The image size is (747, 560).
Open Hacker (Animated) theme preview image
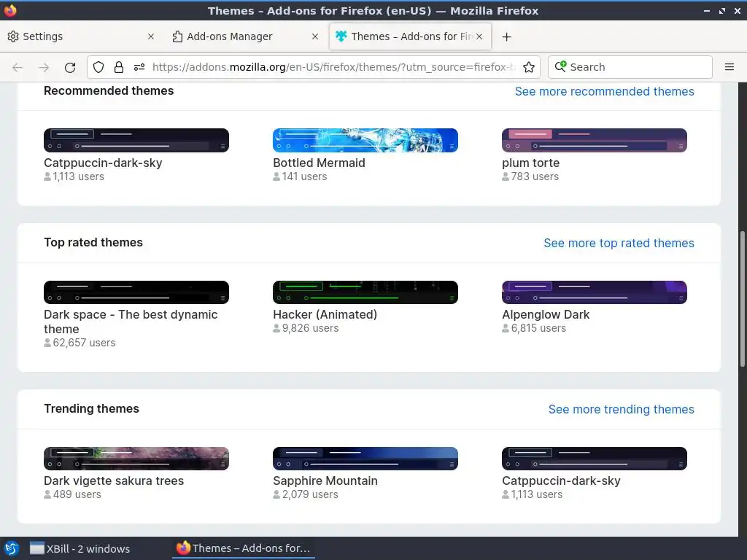pos(365,292)
